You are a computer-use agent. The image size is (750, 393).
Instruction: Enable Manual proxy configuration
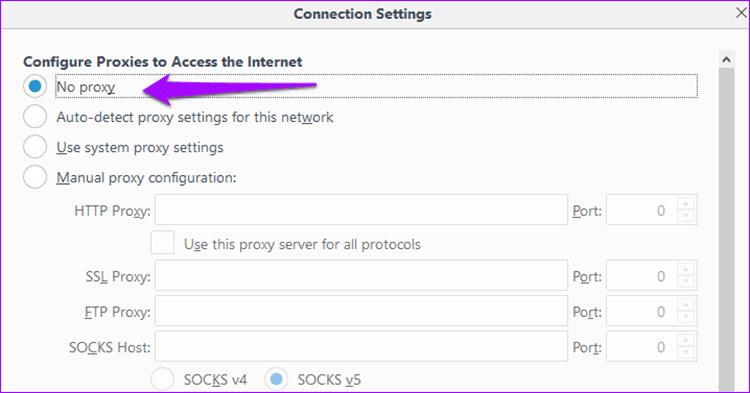click(x=35, y=177)
